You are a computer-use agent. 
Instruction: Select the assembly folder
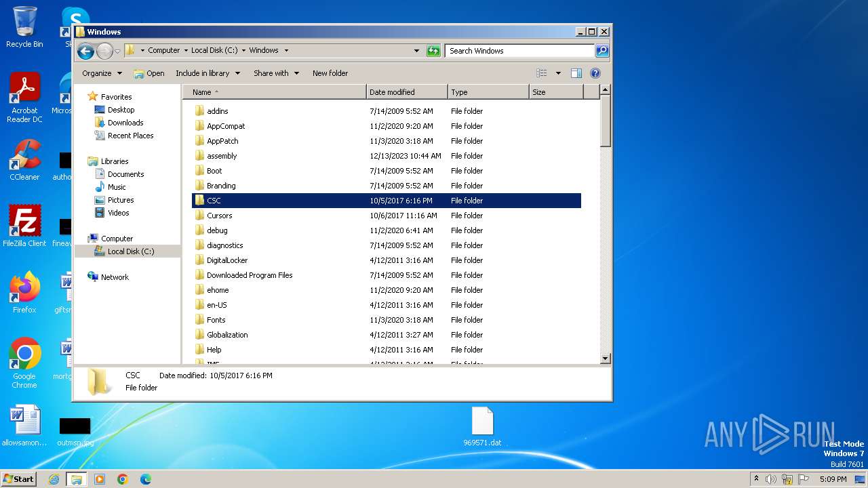tap(222, 156)
